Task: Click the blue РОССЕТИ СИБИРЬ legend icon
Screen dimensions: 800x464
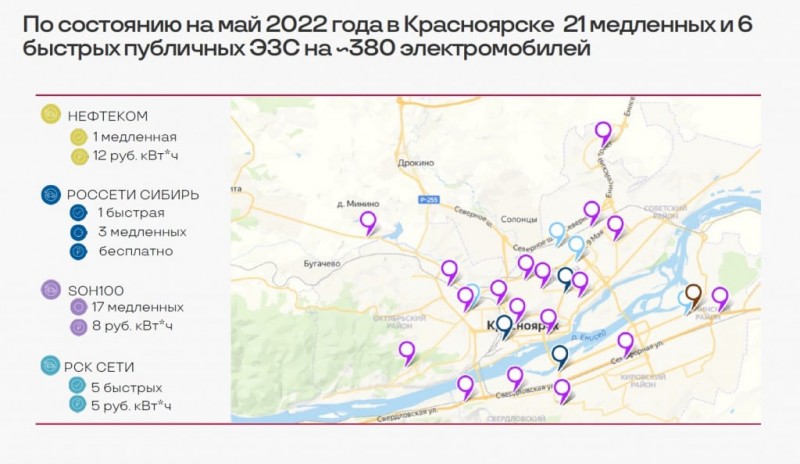Action: (52, 193)
